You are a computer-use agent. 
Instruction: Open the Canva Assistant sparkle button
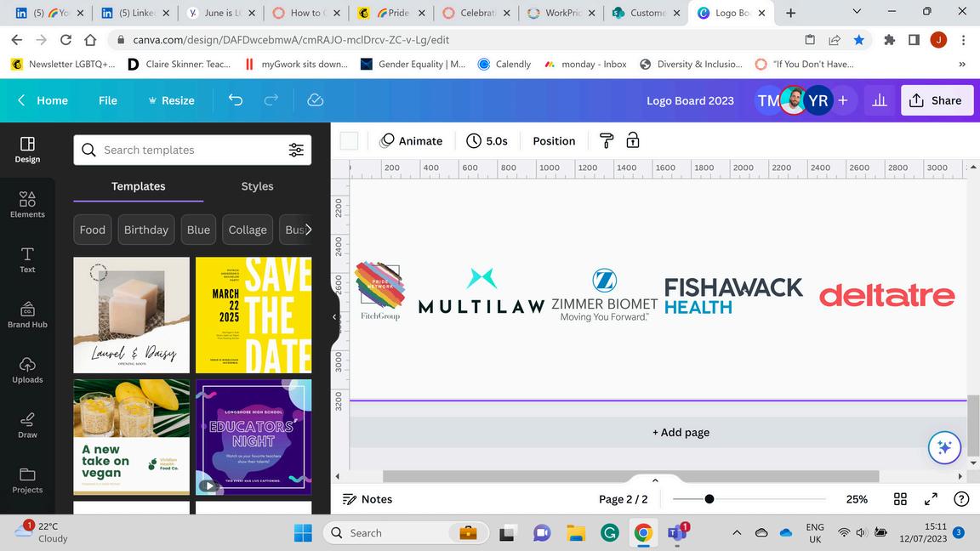coord(944,447)
